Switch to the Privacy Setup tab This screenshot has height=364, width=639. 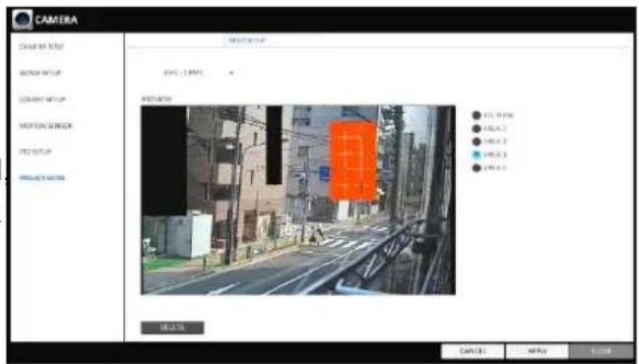(x=247, y=40)
